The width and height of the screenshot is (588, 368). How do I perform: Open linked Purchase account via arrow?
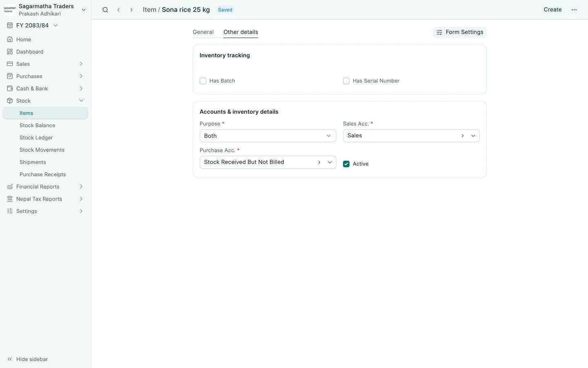point(319,162)
